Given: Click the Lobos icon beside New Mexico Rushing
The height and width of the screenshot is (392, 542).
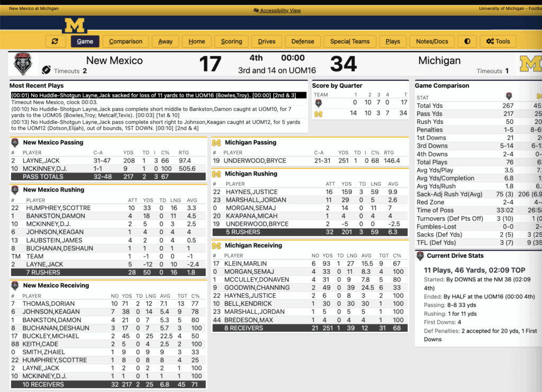Looking at the screenshot, I should [15, 189].
